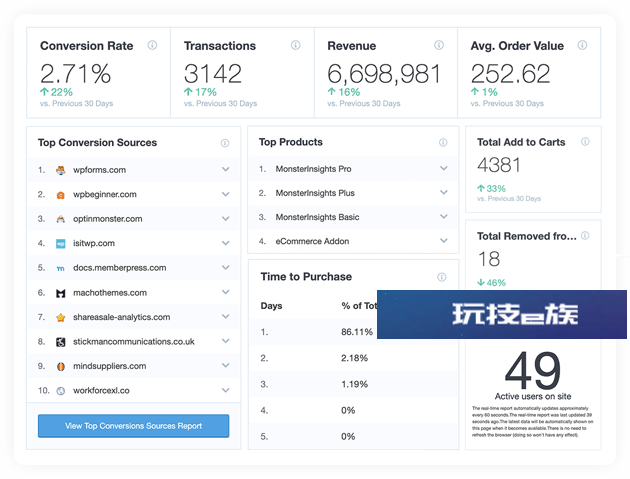Select the machothemes.com source name
This screenshot has height=479, width=630.
coord(110,293)
